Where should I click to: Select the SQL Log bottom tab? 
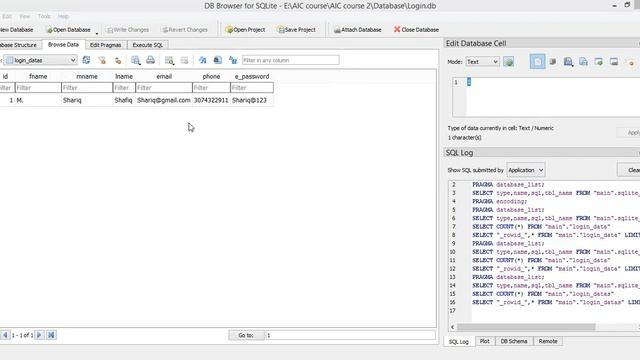coord(459,342)
